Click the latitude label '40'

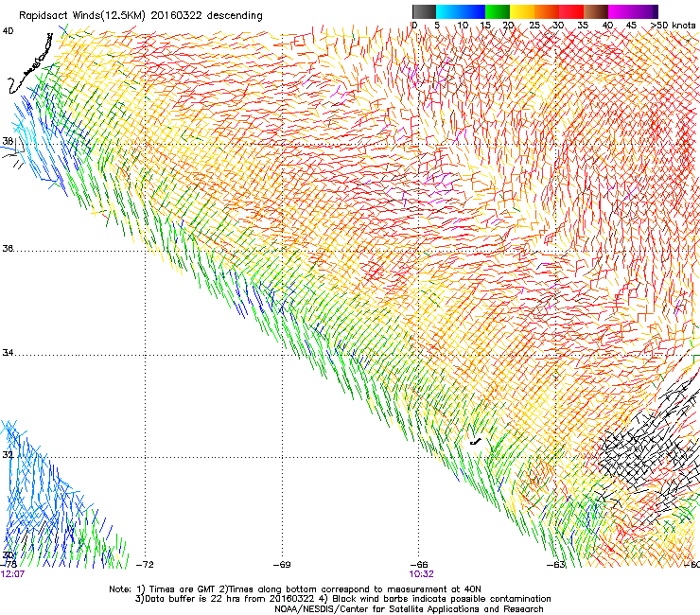[8, 31]
